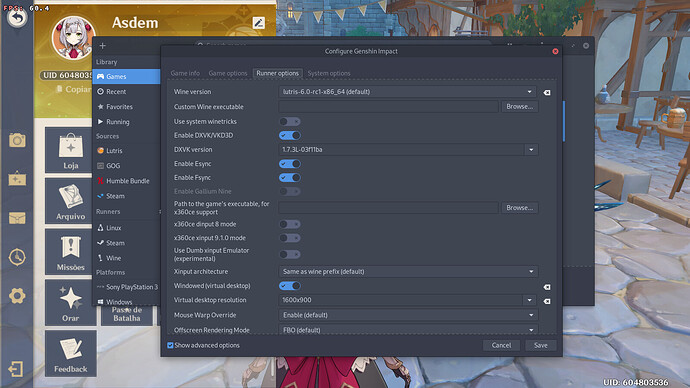Expand the Wine version dropdown
The width and height of the screenshot is (690, 388).
(x=407, y=92)
